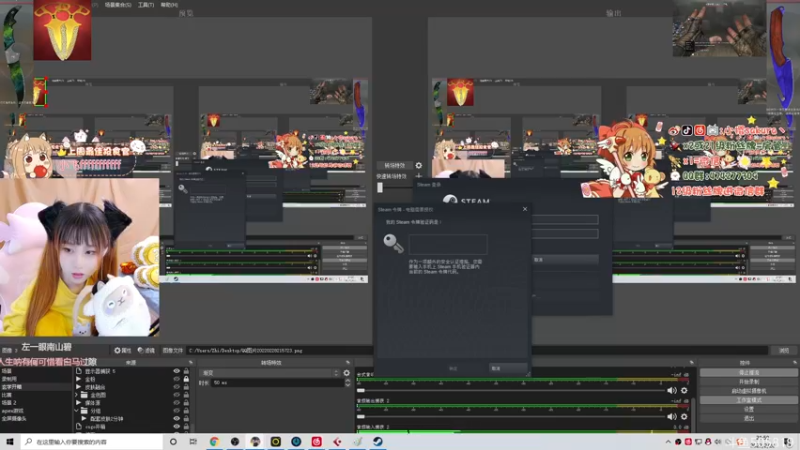The width and height of the screenshot is (800, 450).
Task: Click lock icon for 媒体源 source
Action: coord(186,403)
